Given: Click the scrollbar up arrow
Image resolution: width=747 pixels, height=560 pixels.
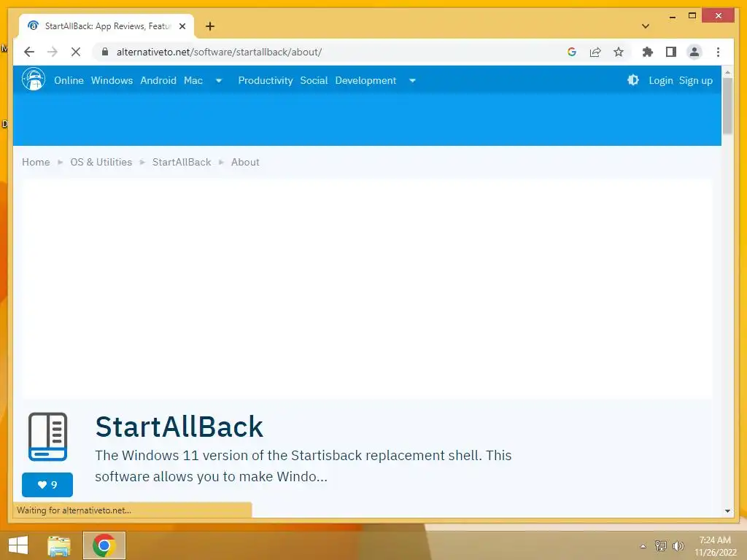Looking at the screenshot, I should coord(727,72).
